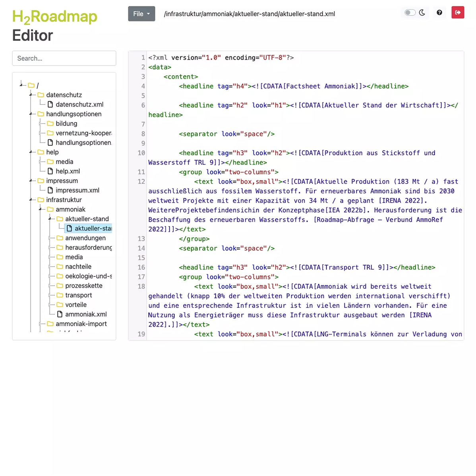
Task: Click the <data> tag on line 2
Action: (x=160, y=67)
